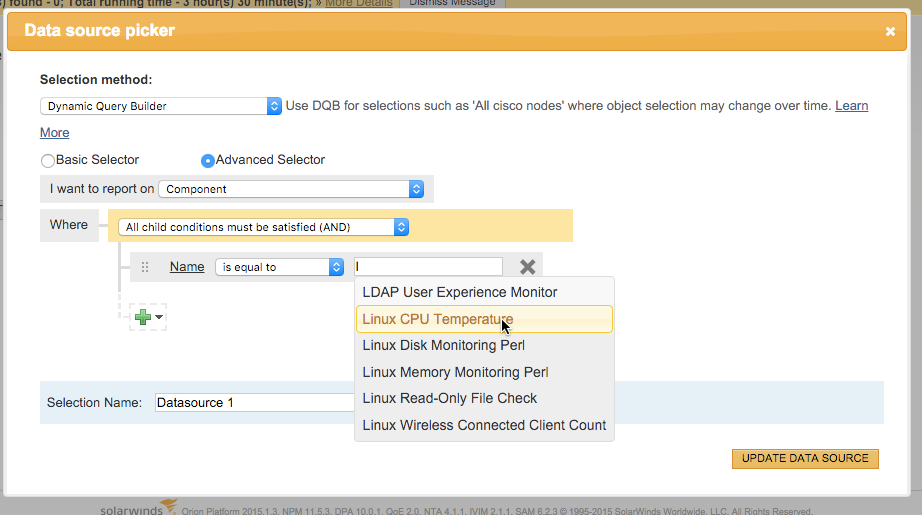Click Dismiss Message button in background banner
This screenshot has height=515, width=922.
tap(452, 3)
